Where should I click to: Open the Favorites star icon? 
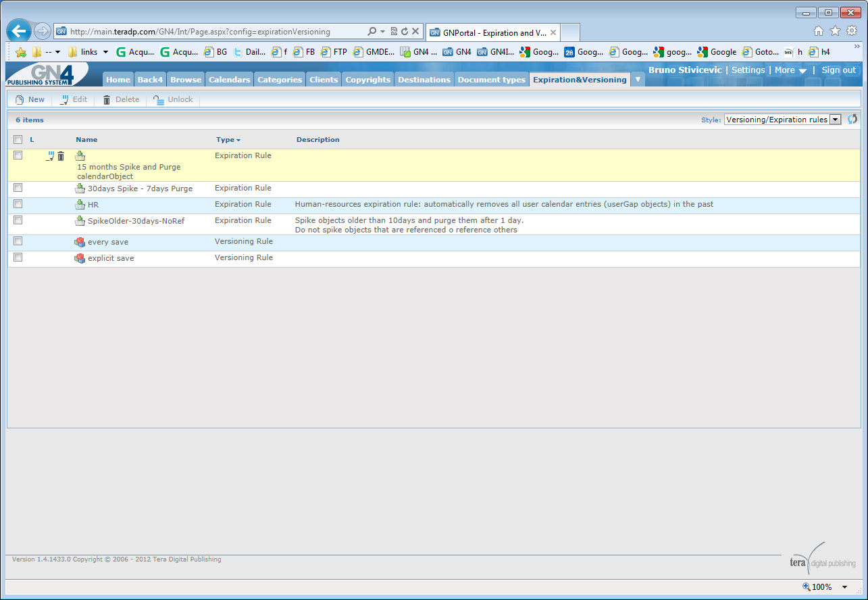pos(835,31)
